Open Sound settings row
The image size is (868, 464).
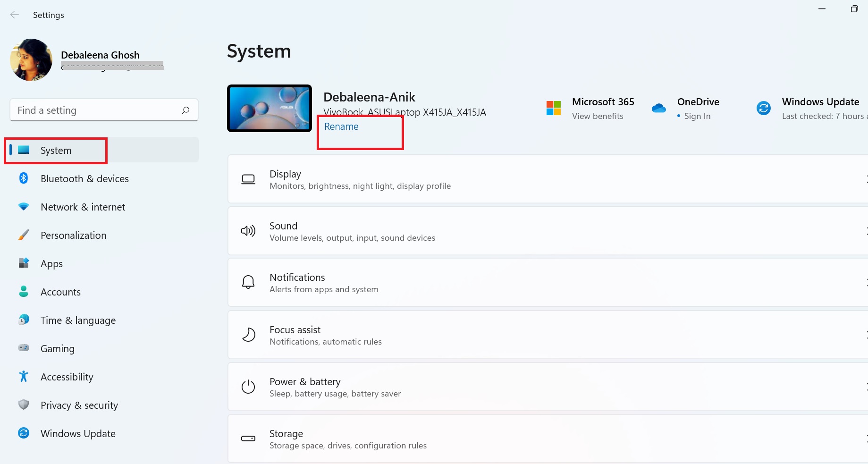(548, 231)
